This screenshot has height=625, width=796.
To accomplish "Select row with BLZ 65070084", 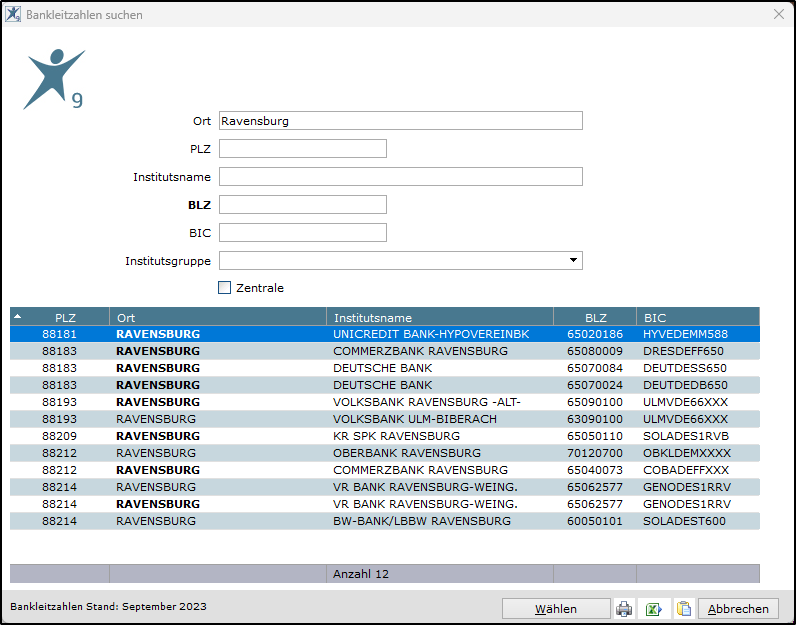I will point(385,368).
